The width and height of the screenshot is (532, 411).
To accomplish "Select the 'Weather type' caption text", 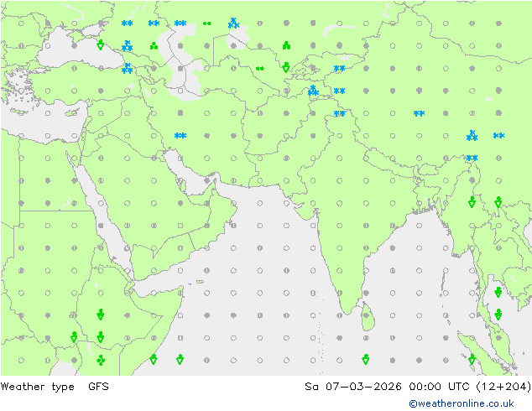I will (x=37, y=387).
